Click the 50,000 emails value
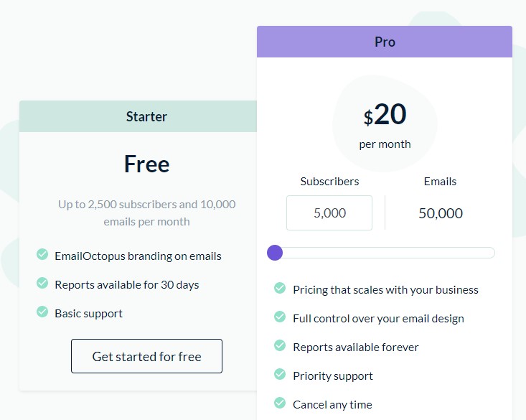Screen dimensions: 526x420 pos(440,213)
